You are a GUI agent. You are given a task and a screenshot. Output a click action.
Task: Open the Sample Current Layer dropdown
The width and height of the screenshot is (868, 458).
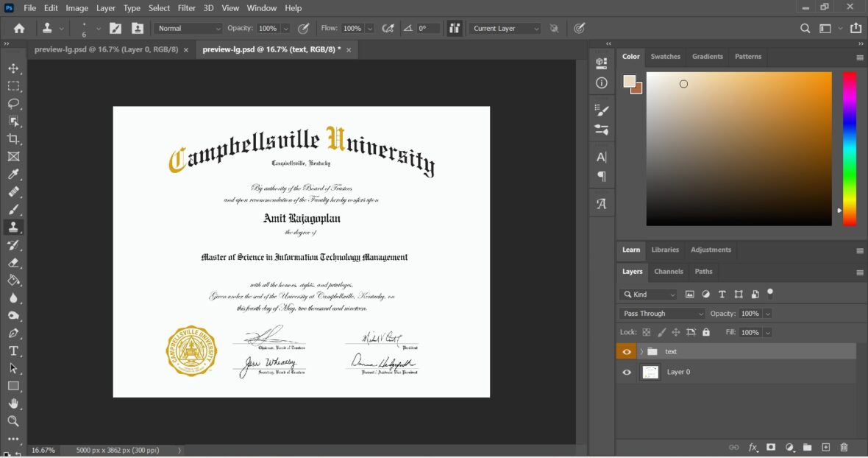click(x=505, y=28)
